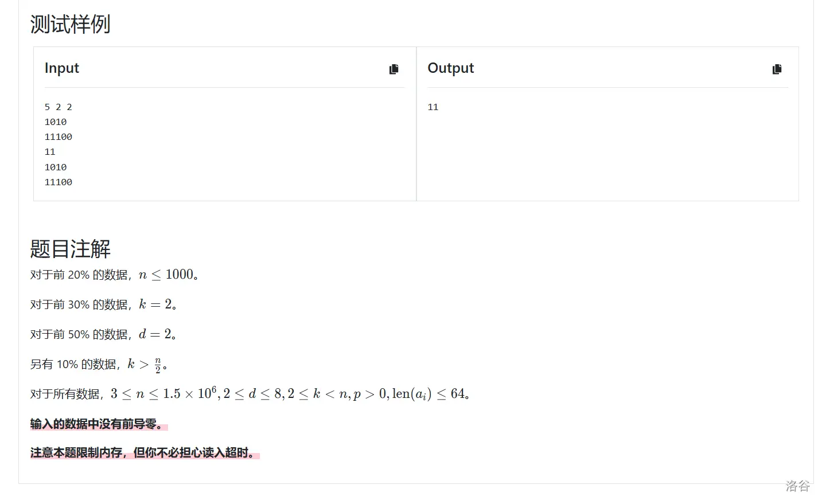
Task: Copy the sample Input data
Action: (394, 69)
